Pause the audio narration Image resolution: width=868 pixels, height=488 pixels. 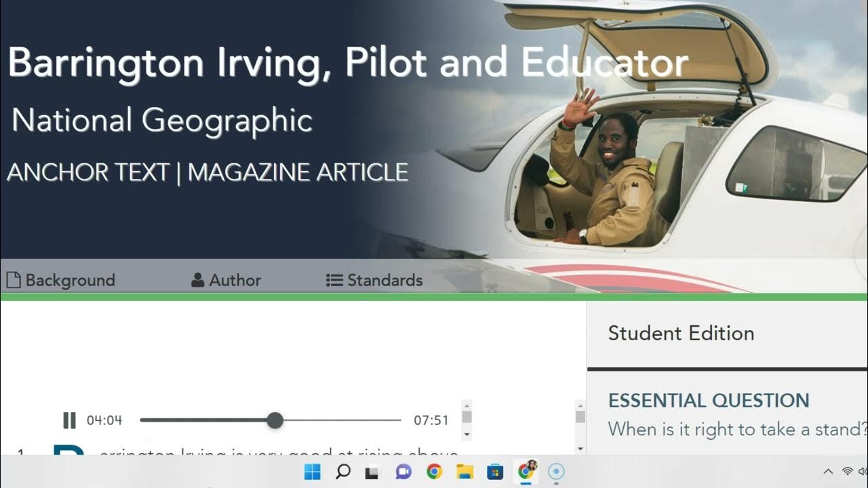click(x=69, y=420)
